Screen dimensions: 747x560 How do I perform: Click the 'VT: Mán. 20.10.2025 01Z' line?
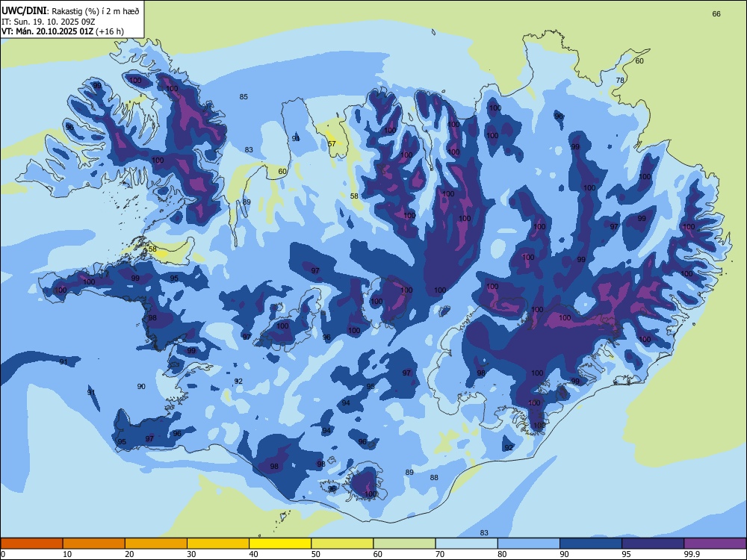47,31
